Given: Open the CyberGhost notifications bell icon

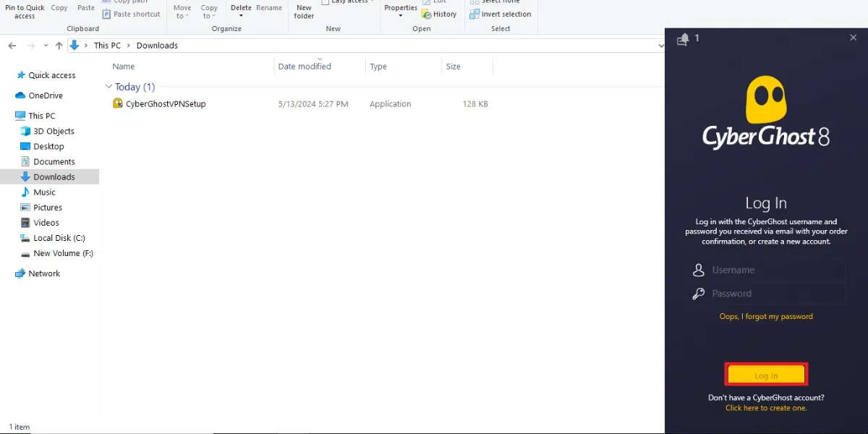Looking at the screenshot, I should click(x=683, y=40).
